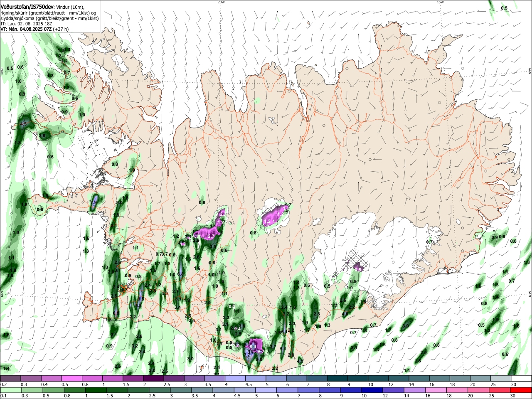Viewport: 532px width, 399px height.
Task: Click the 0.2 label in the upper legend row
Action: 3,384
